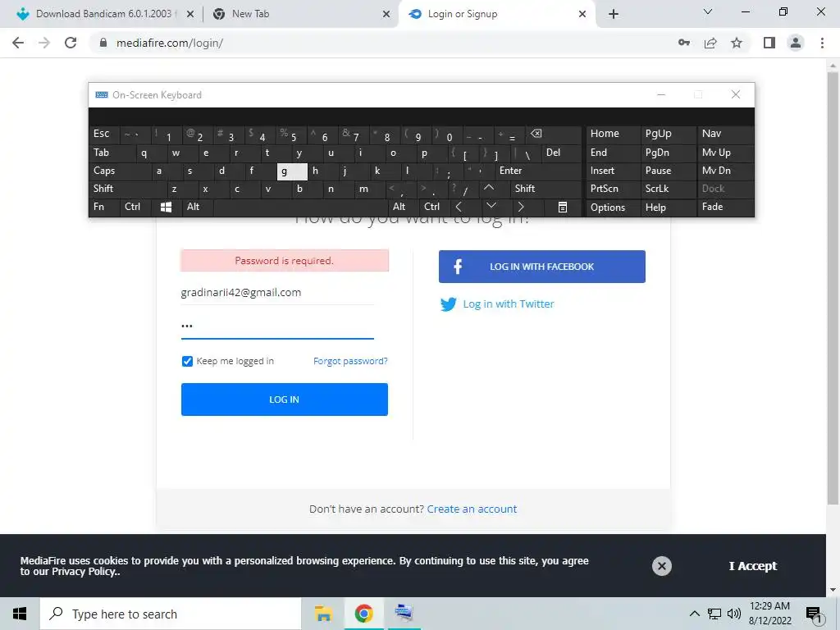Close the New Tab tab
Image resolution: width=840 pixels, height=630 pixels.
click(386, 15)
